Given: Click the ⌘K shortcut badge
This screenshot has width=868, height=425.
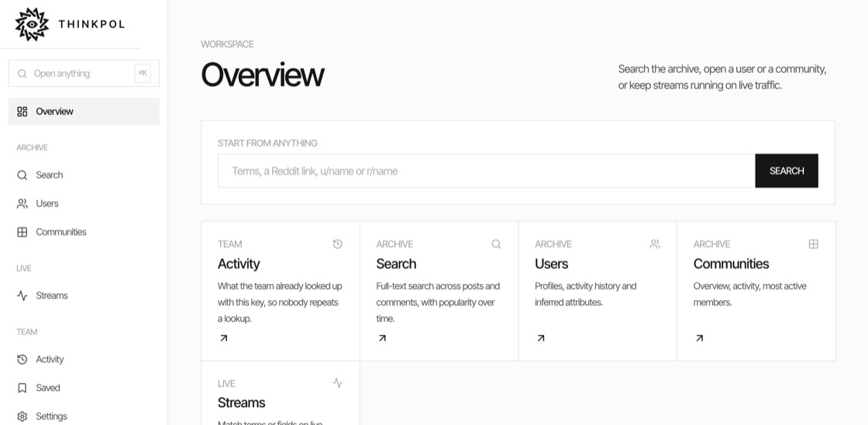Looking at the screenshot, I should click(x=143, y=73).
